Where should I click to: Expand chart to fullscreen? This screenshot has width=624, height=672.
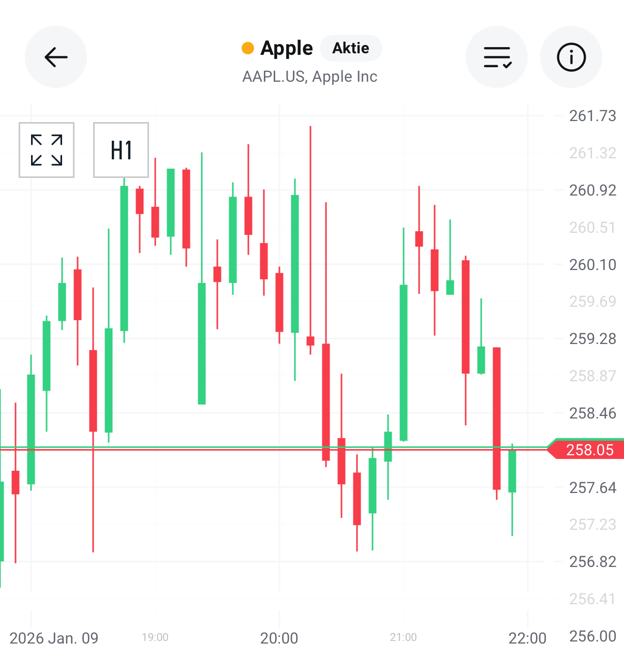pos(47,150)
